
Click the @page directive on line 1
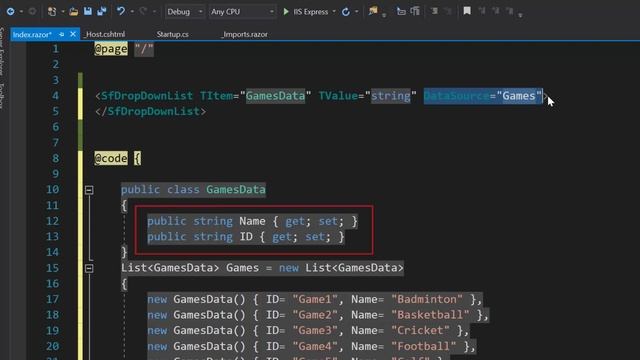coord(111,49)
